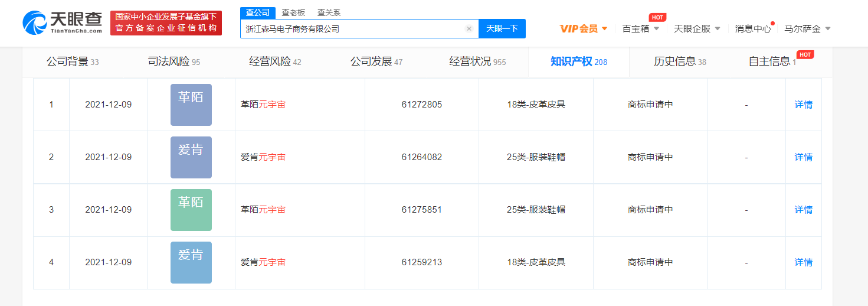Click the 爱肯 trademark image in row 4

click(191, 262)
